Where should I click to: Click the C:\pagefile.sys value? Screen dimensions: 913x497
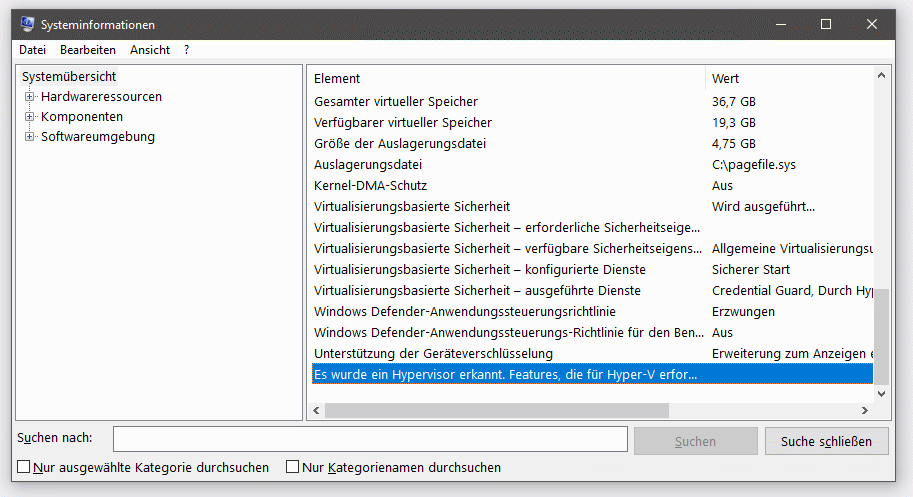[753, 165]
